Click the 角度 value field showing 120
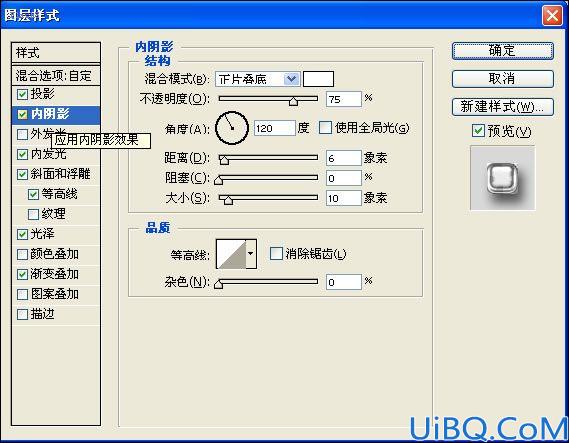The height and width of the screenshot is (443, 569). (275, 128)
